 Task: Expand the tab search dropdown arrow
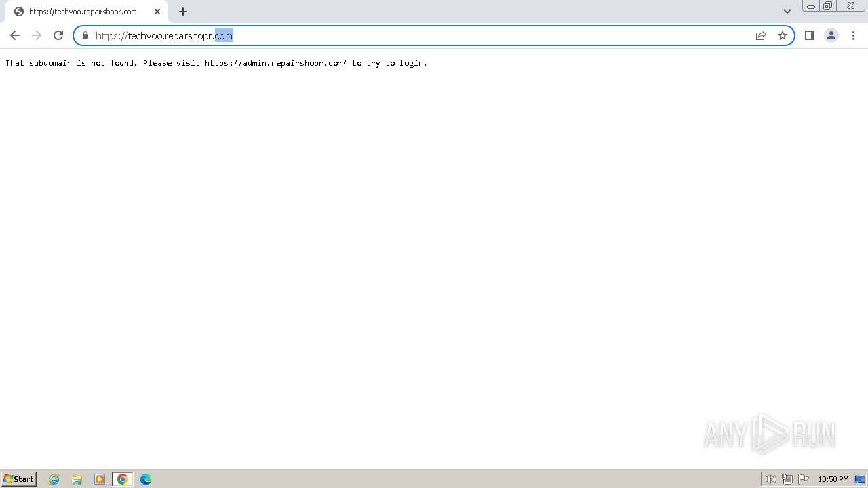[787, 12]
